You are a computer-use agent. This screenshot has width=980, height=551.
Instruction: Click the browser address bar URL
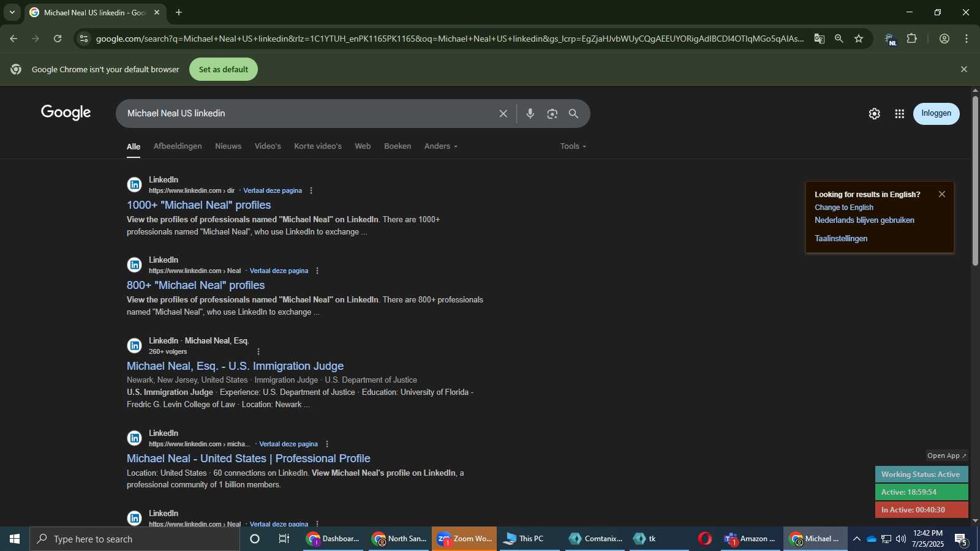pos(450,39)
